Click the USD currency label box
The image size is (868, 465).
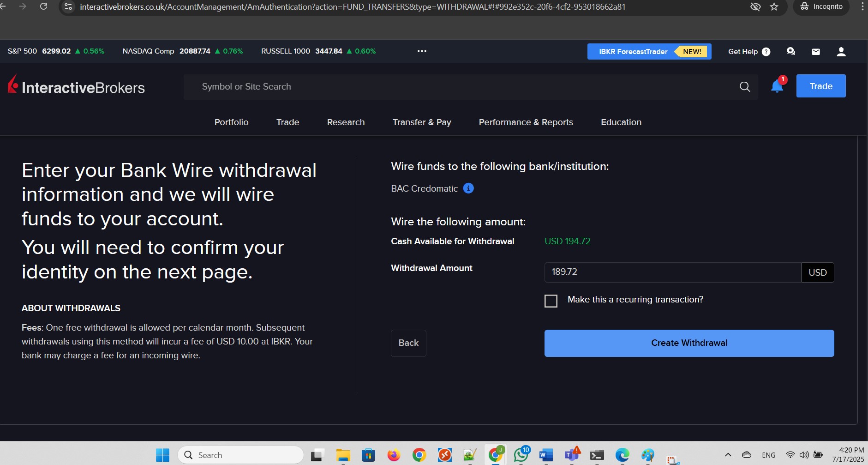(x=818, y=272)
